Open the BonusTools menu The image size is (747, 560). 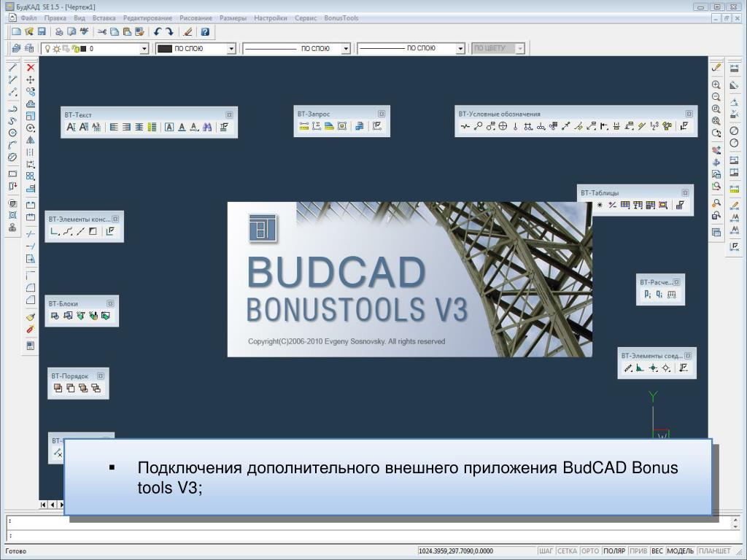(341, 18)
